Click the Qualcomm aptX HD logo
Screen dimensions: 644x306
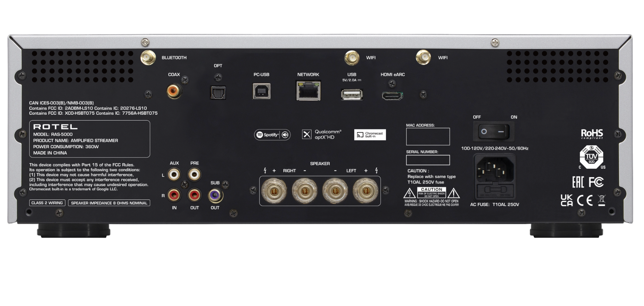[x=322, y=134]
